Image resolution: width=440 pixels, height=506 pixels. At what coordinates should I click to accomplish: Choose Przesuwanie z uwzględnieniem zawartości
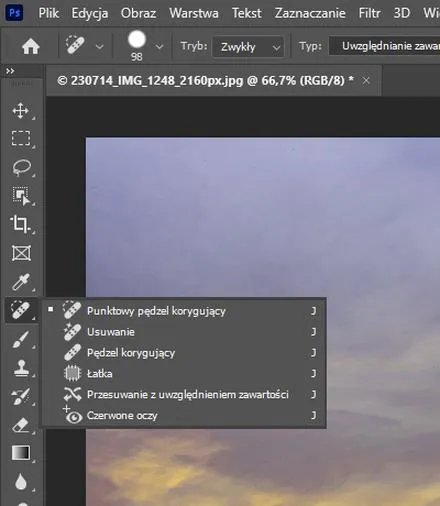tap(183, 395)
